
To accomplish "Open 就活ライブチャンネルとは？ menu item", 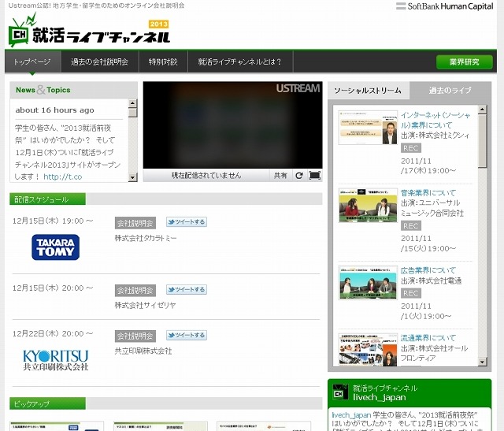I will (239, 61).
